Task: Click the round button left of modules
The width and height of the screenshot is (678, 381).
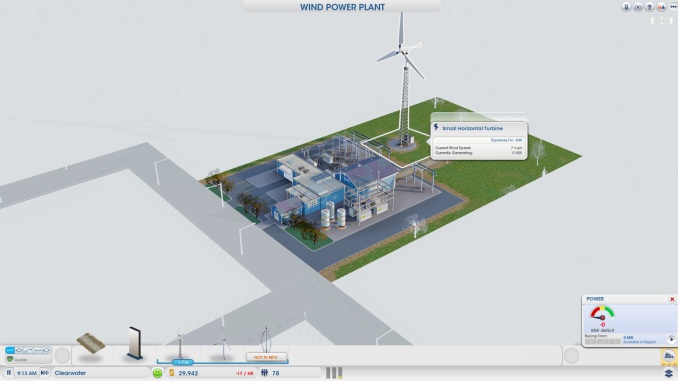Action: click(x=62, y=355)
